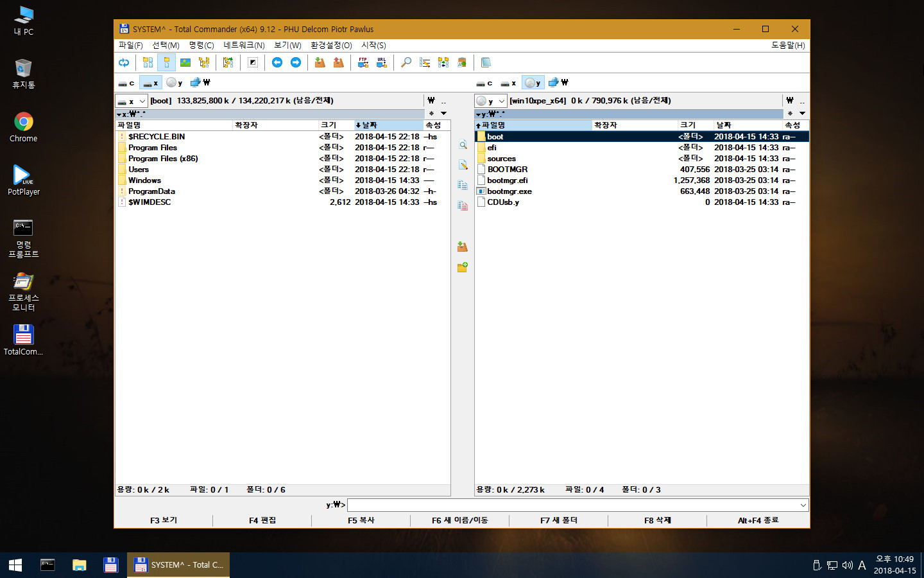Image resolution: width=924 pixels, height=578 pixels.
Task: Show directory tree view icon
Action: click(x=204, y=62)
